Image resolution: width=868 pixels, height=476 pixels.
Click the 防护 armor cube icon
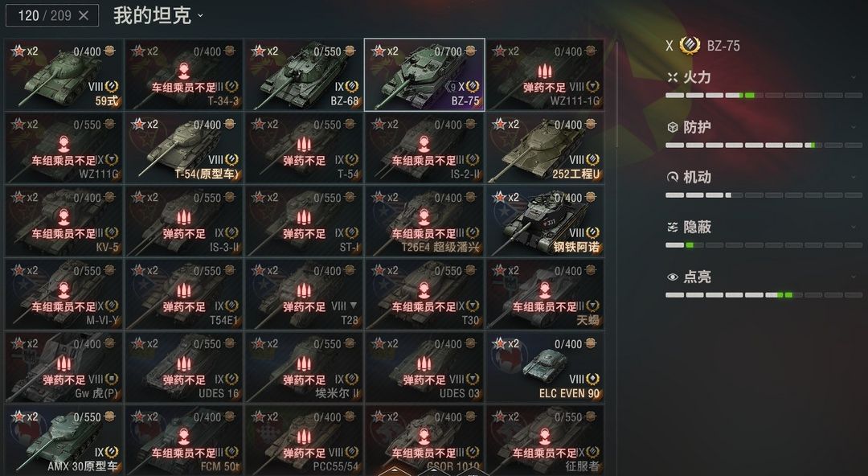tap(673, 128)
